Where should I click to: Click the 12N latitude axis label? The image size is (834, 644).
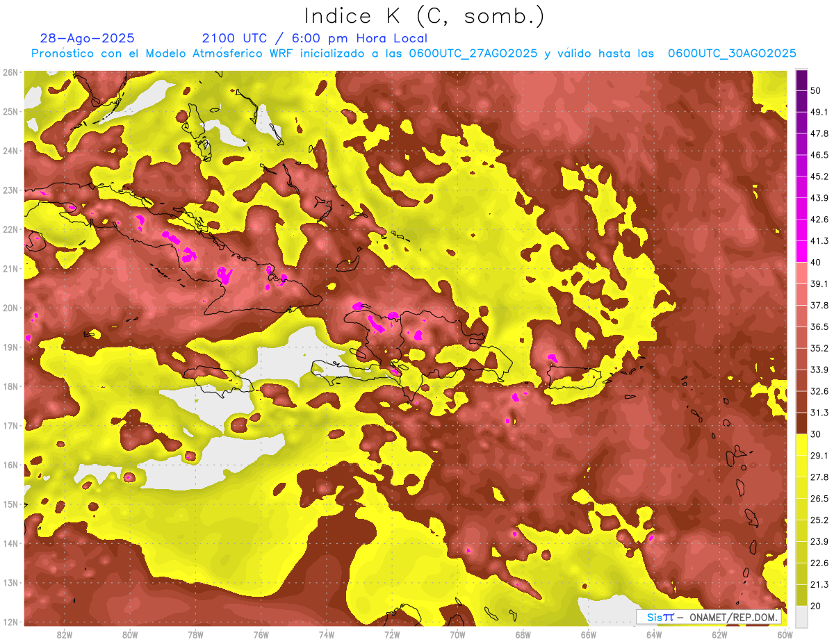coord(10,622)
